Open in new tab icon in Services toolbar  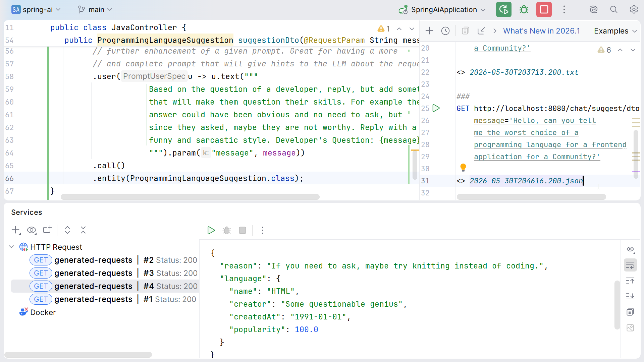(x=47, y=230)
